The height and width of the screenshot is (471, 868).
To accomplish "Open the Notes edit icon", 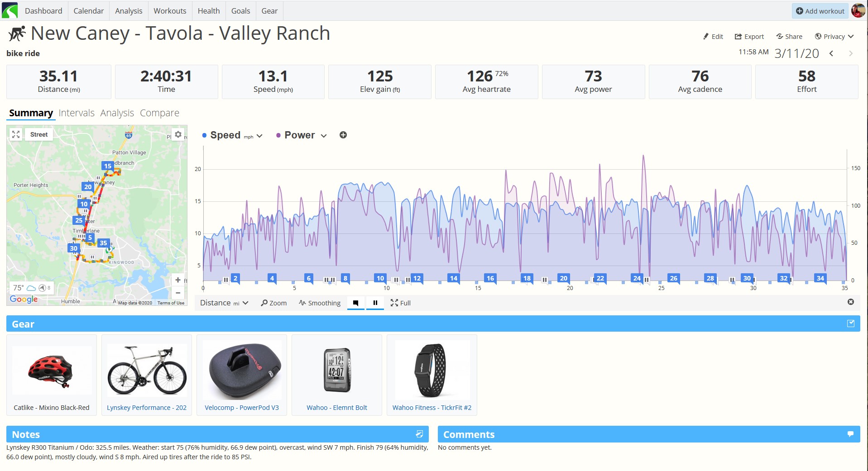I will [419, 434].
